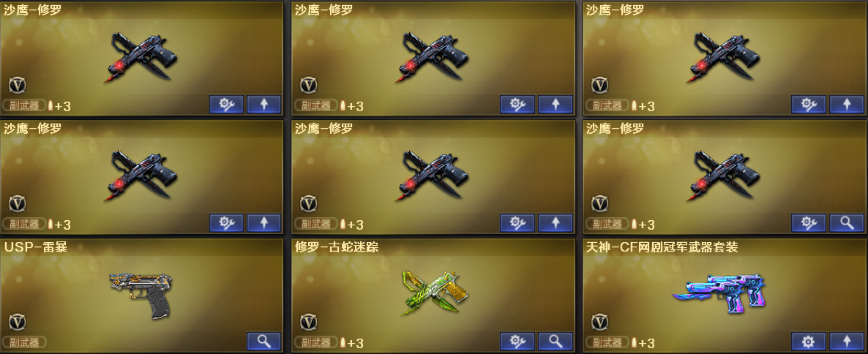Select the USP-雷暴 pistol image
Image resolution: width=868 pixels, height=354 pixels.
coord(141,294)
